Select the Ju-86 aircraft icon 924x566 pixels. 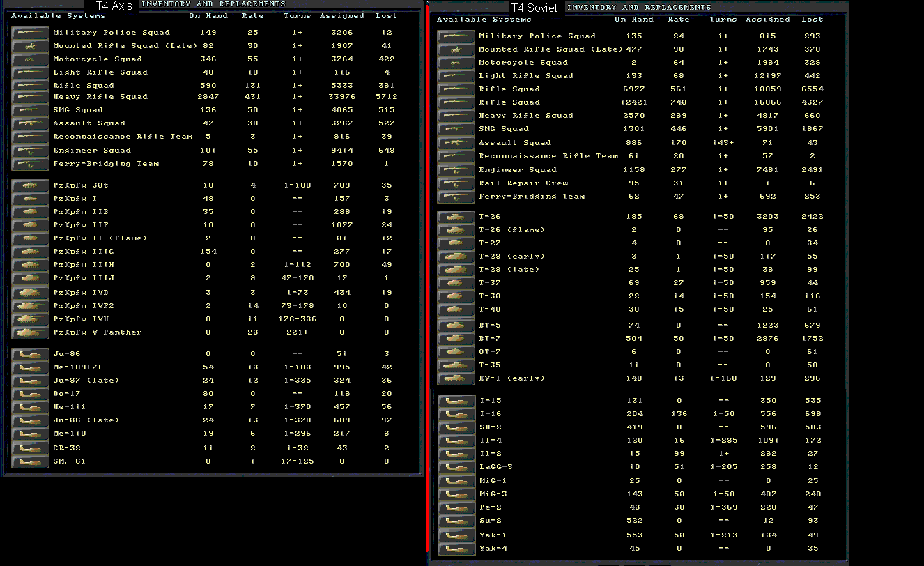(31, 354)
